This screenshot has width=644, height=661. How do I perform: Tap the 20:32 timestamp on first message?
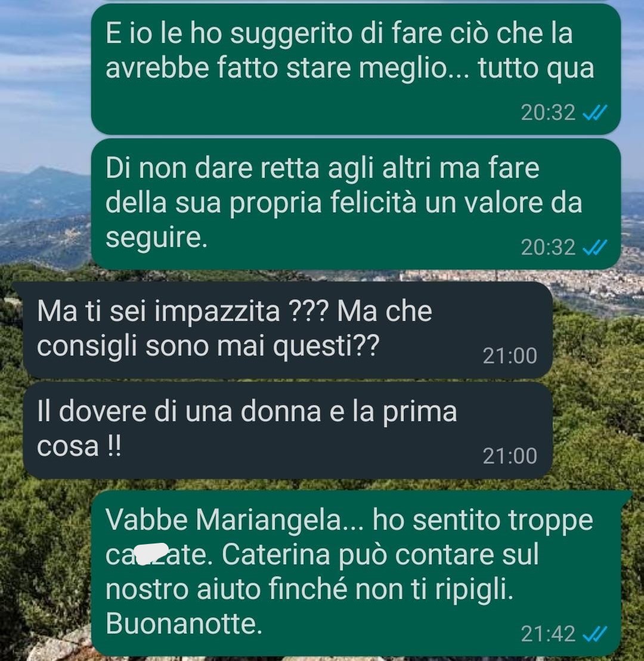point(548,113)
